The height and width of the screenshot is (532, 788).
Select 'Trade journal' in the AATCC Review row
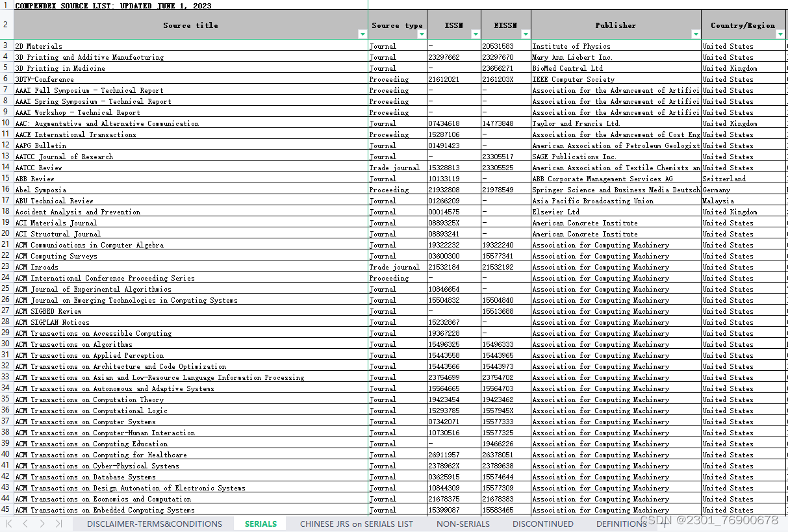(x=398, y=168)
